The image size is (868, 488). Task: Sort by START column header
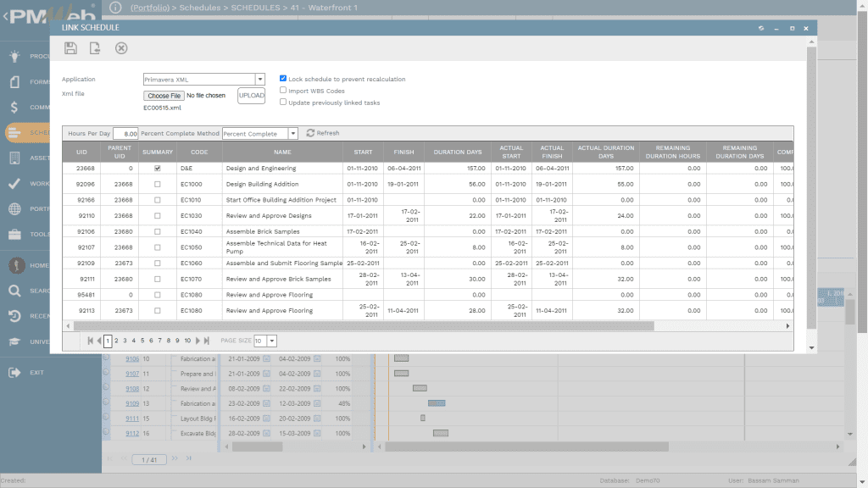363,152
